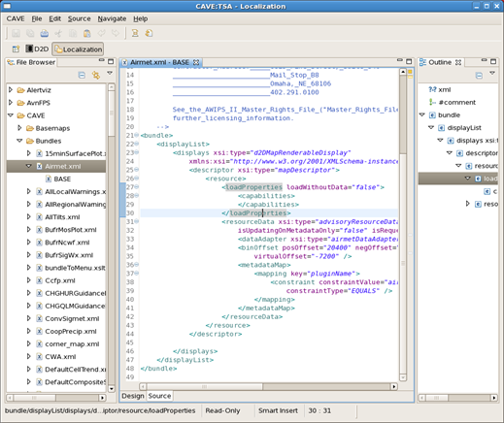Click the Paste clipboard toolbar icon
The width and height of the screenshot is (504, 423).
[87, 33]
